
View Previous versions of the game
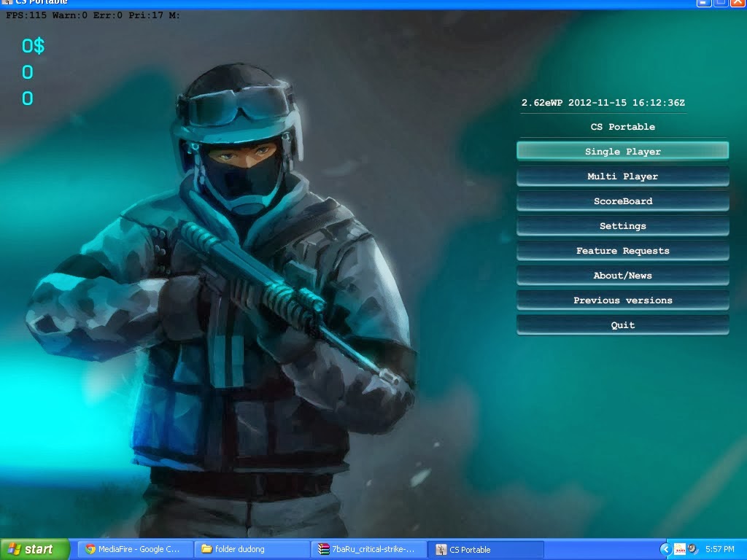[622, 300]
